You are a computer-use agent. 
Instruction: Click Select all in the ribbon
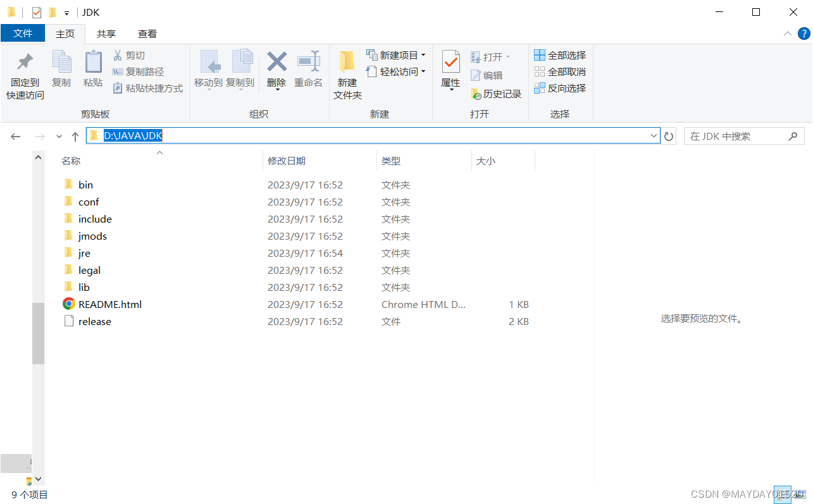[560, 56]
